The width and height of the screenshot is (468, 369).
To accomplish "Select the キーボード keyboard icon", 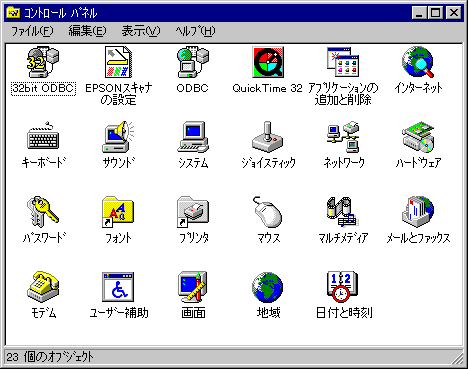I will pos(43,136).
